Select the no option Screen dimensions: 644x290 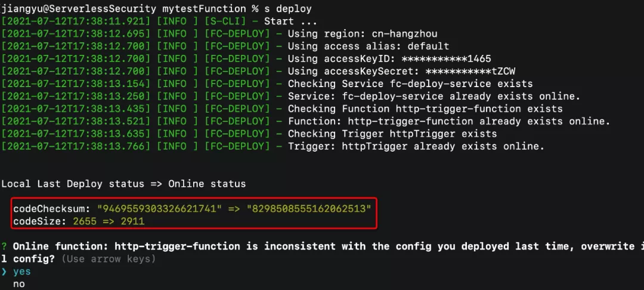point(19,284)
